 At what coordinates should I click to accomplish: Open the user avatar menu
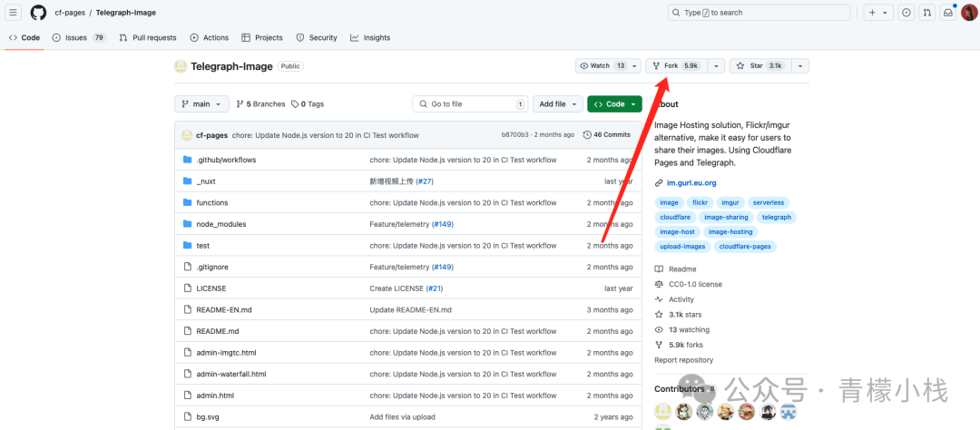[969, 13]
